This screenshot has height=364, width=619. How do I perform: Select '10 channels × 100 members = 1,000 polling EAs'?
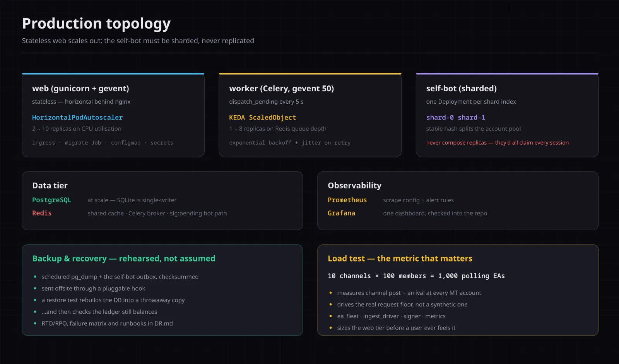416,276
